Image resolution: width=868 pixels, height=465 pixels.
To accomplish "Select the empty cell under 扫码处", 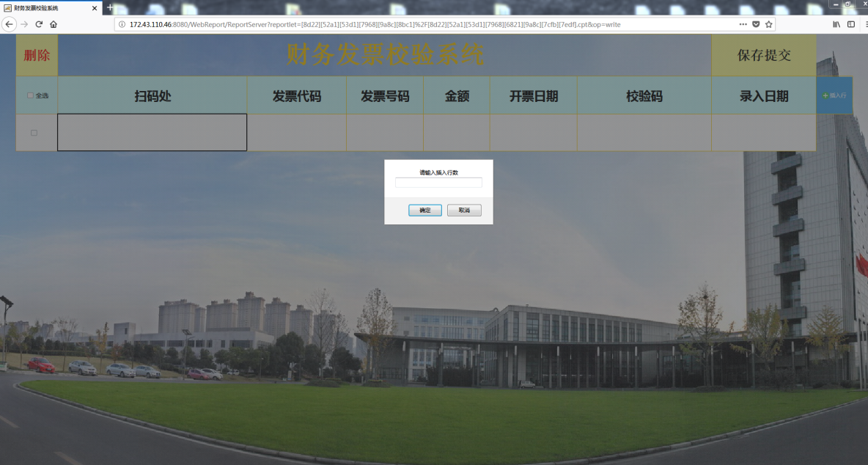I will tap(152, 132).
